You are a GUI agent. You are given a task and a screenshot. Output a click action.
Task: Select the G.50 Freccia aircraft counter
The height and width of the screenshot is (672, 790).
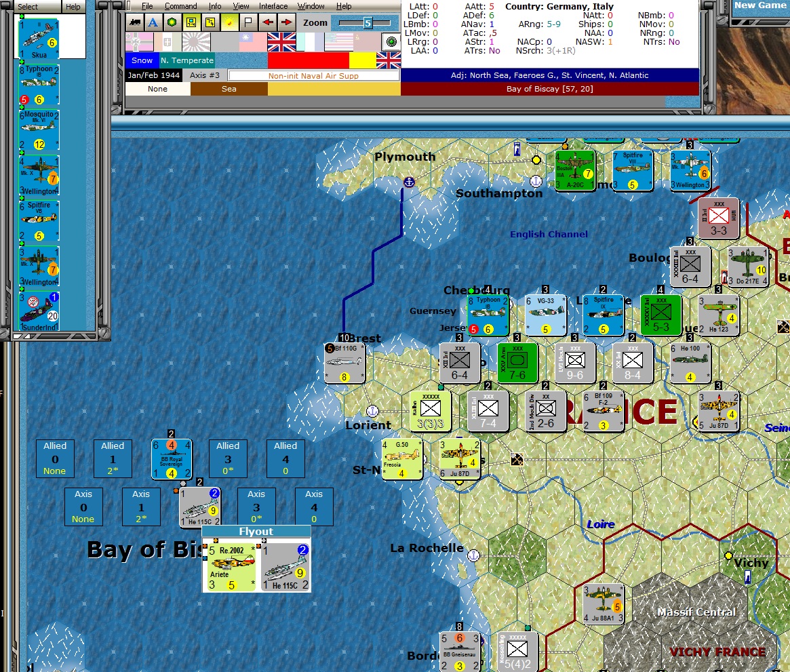pyautogui.click(x=402, y=459)
